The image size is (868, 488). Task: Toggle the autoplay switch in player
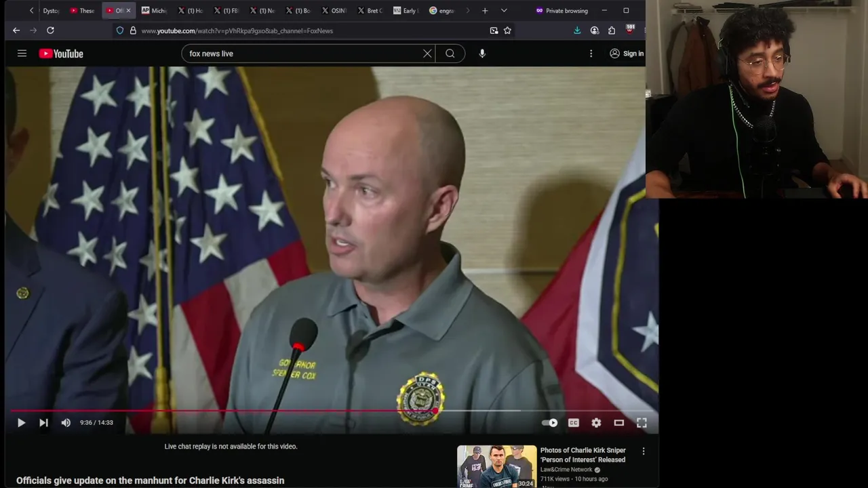point(550,423)
